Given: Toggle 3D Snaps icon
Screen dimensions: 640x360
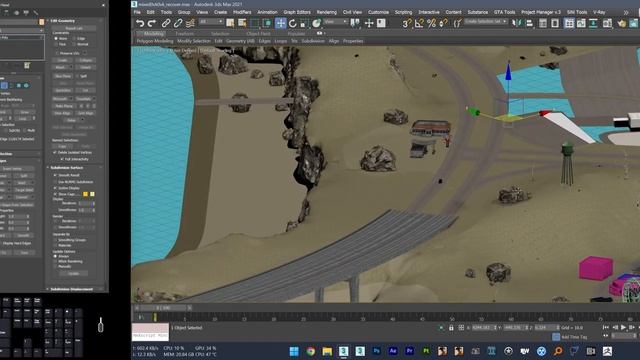Looking at the screenshot, I should click(406, 23).
